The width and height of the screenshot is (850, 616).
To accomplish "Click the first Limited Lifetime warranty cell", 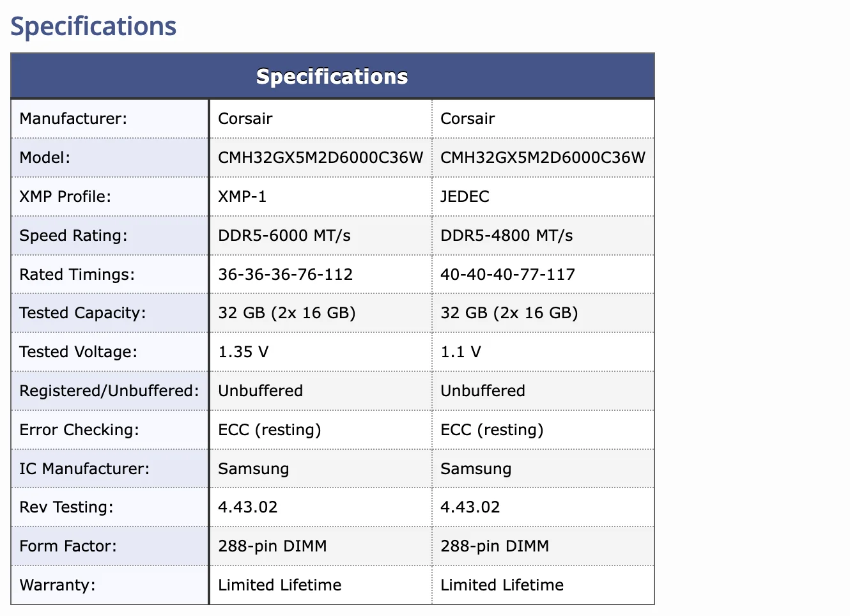I will [321, 585].
